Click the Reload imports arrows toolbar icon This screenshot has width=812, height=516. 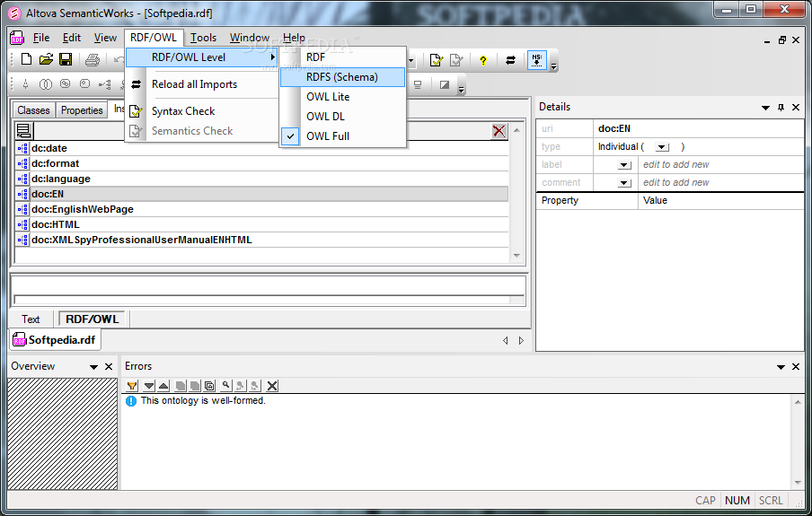click(510, 60)
